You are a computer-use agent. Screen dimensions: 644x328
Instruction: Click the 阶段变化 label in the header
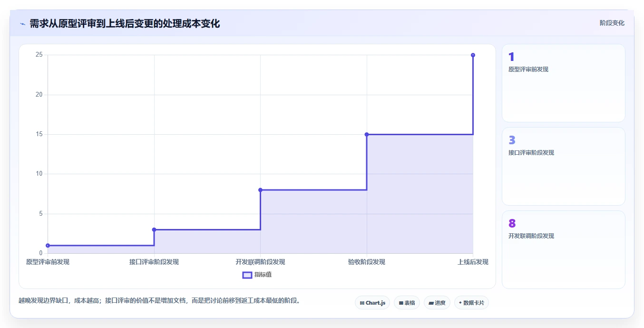click(612, 23)
